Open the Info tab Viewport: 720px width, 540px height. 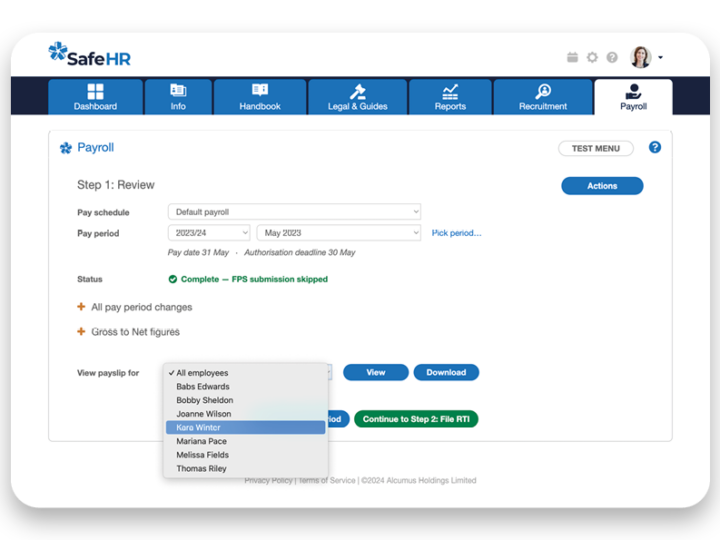(178, 97)
